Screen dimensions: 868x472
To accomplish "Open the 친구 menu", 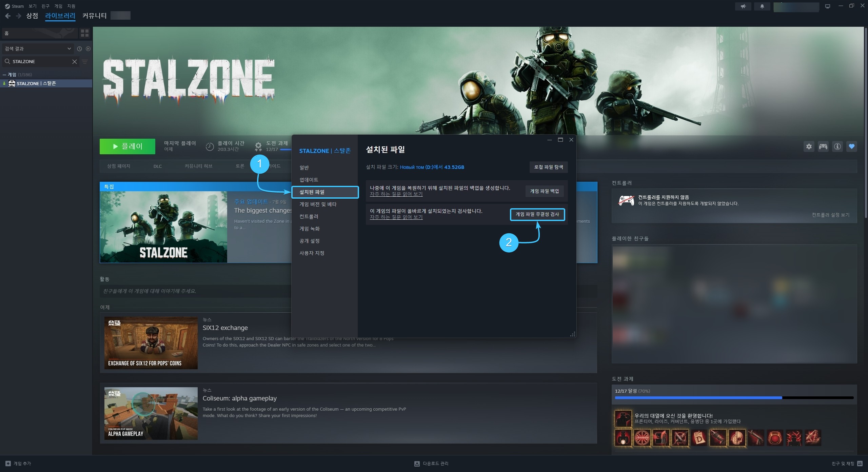I will point(45,6).
